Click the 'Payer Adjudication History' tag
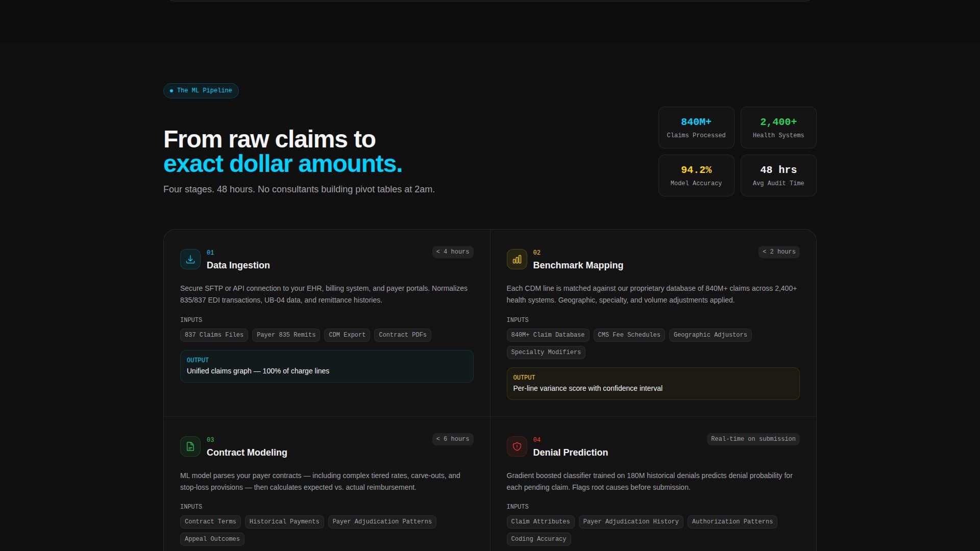Viewport: 980px width, 551px height. point(631,522)
